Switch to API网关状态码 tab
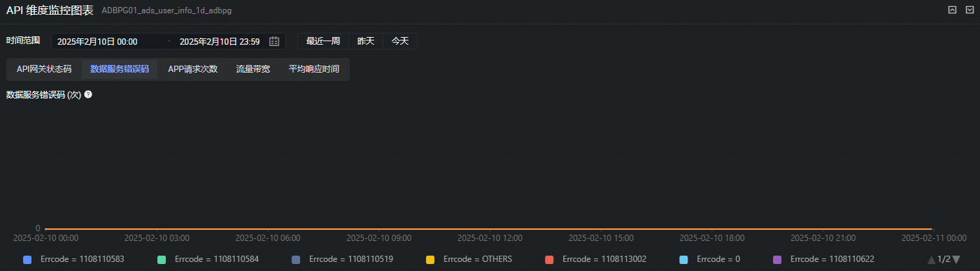Viewport: 980px width, 271px height. coord(44,69)
